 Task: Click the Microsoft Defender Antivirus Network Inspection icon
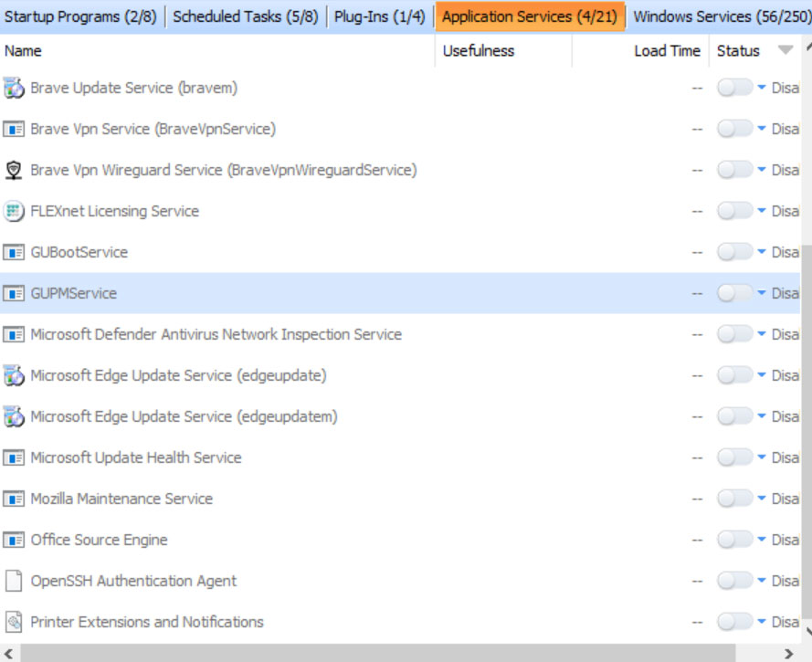[x=14, y=334]
